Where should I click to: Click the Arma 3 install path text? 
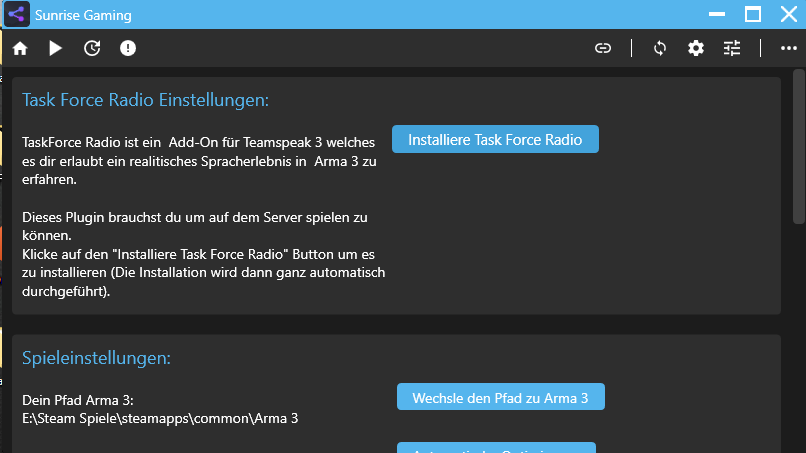click(160, 418)
